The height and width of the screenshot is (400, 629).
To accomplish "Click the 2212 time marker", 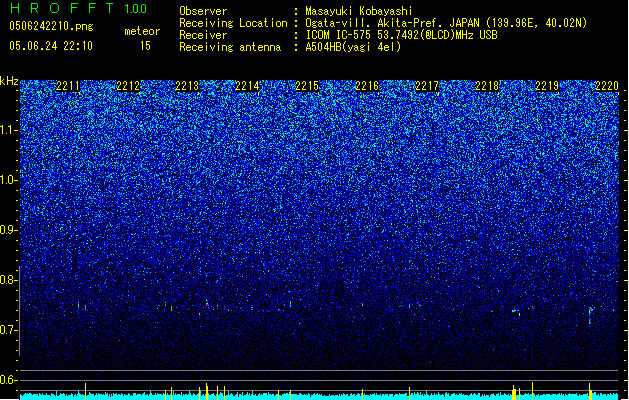I will click(128, 86).
